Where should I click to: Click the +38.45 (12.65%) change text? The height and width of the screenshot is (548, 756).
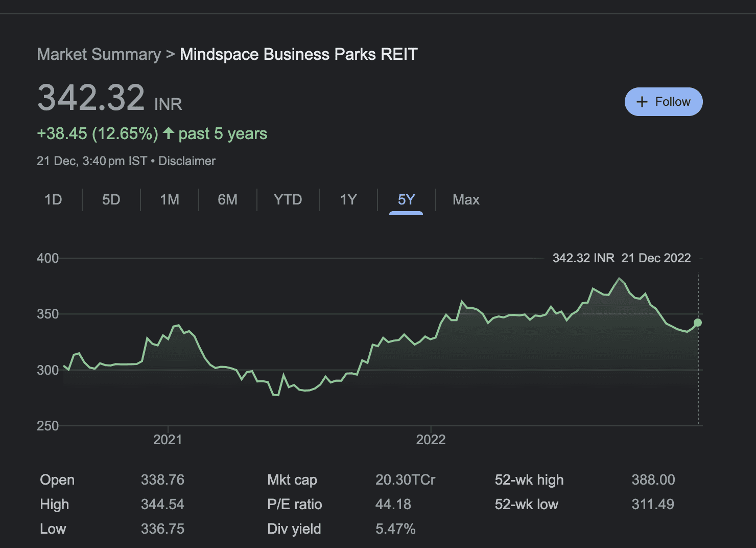point(98,133)
